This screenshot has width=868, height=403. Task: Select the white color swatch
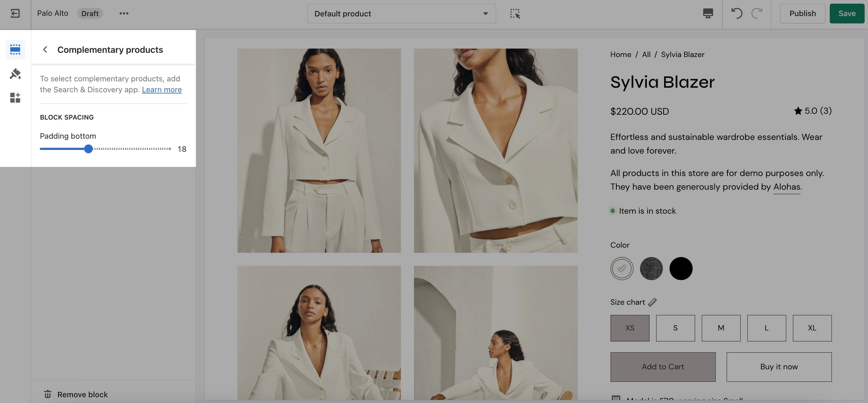[x=622, y=268]
